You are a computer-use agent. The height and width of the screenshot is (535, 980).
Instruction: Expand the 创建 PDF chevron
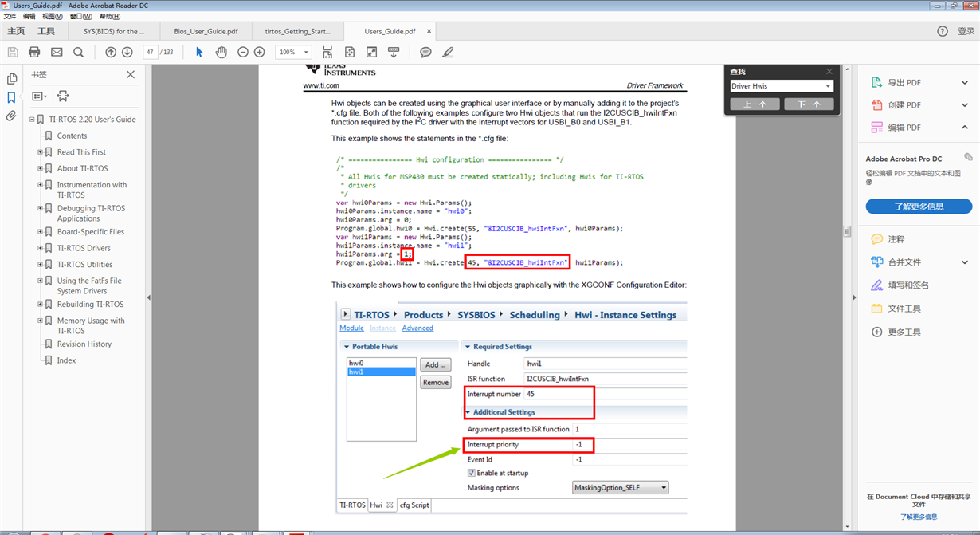[965, 104]
